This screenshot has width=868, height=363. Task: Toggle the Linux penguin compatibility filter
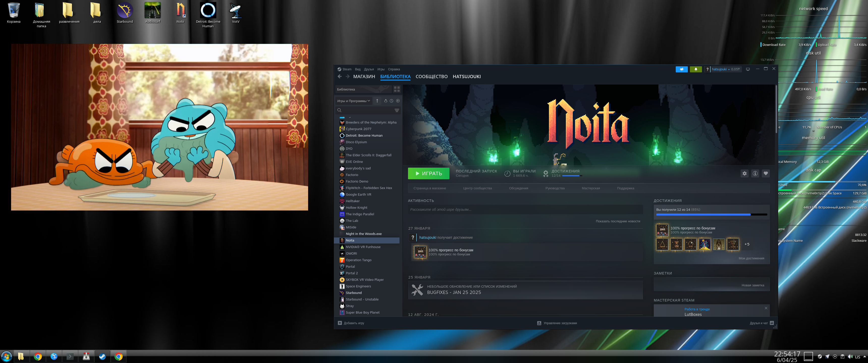point(386,101)
